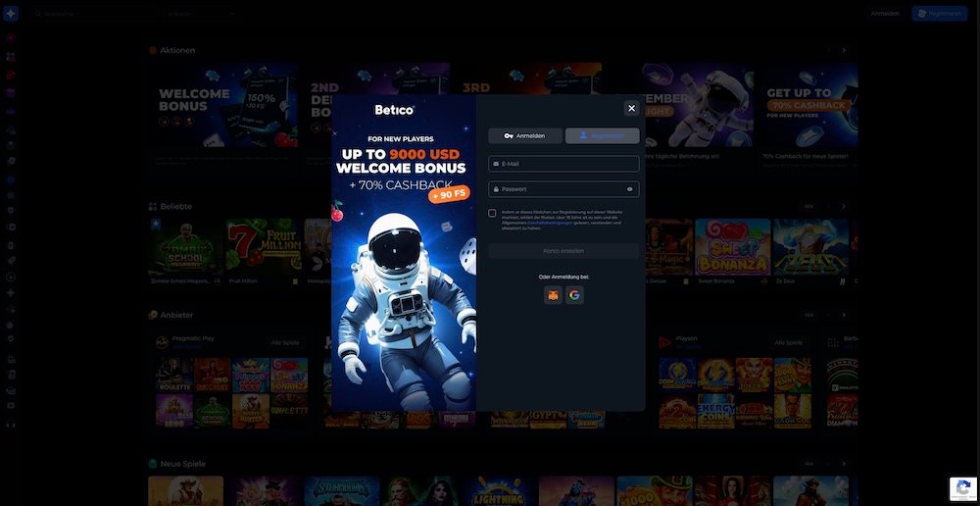Viewport: 980px width, 506px height.
Task: Click the reCAPTCHA badge in the bottom corner
Action: (962, 488)
